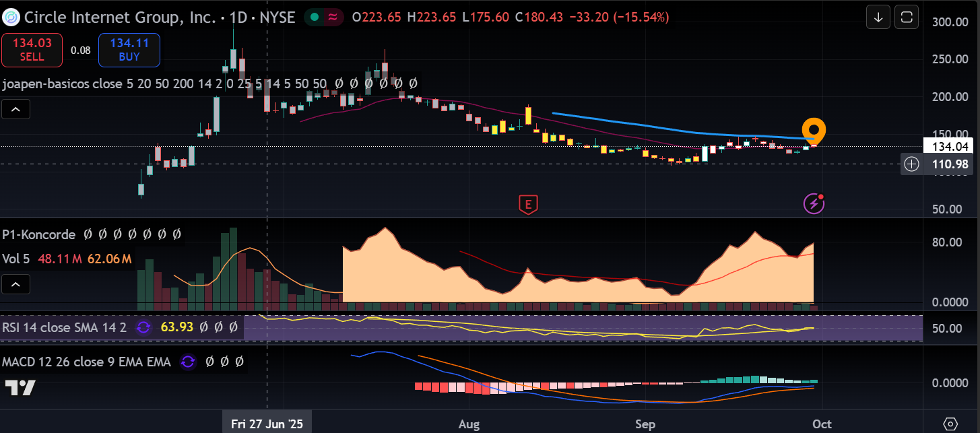This screenshot has height=433, width=980.
Task: Open chart settings hexagon icon
Action: click(x=950, y=424)
